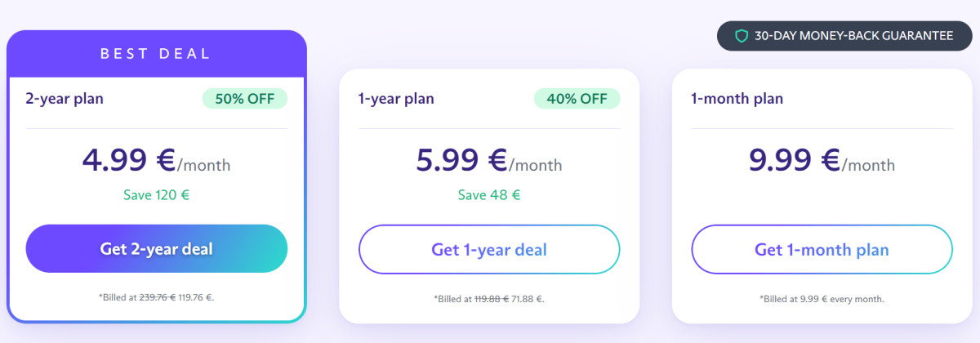Click the Get 1-month plan button
The height and width of the screenshot is (343, 980).
tap(822, 249)
